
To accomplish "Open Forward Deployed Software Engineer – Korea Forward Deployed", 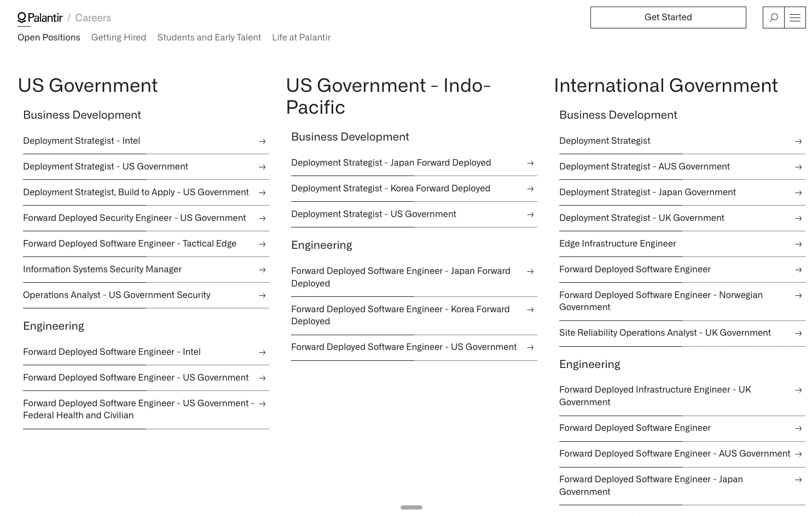I will coord(414,316).
